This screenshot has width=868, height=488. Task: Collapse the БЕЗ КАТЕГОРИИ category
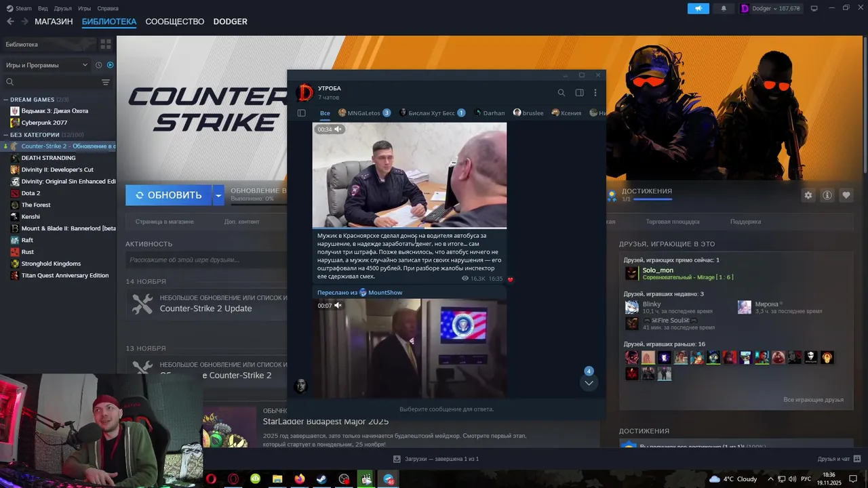(5, 135)
